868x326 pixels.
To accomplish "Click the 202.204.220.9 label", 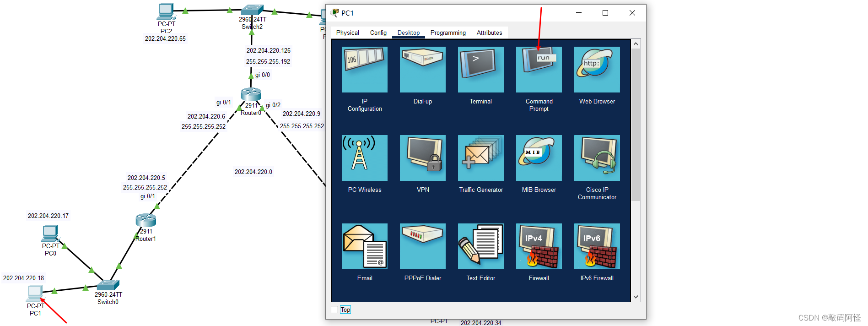I will [x=301, y=114].
